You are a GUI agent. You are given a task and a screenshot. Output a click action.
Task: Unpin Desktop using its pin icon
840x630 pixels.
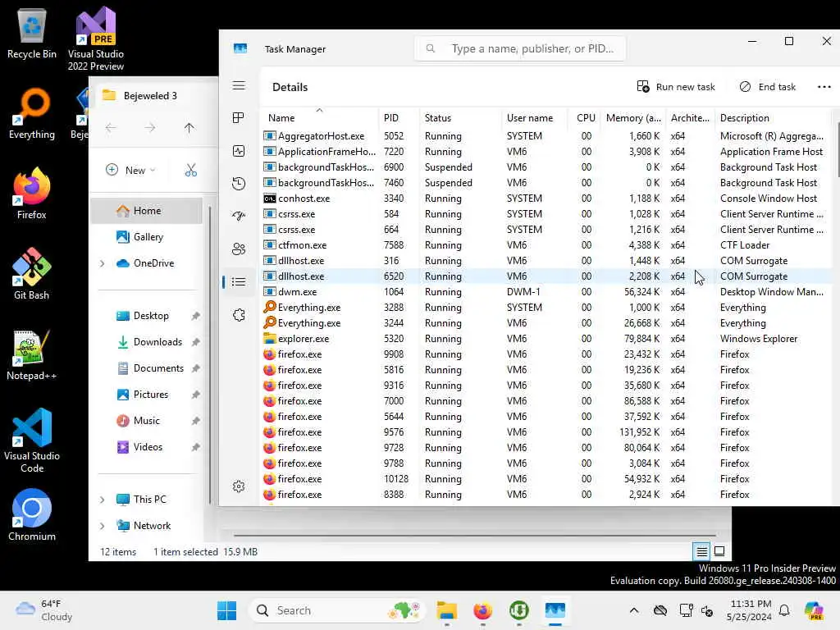195,316
